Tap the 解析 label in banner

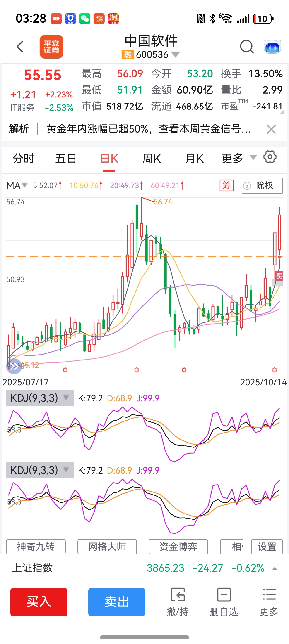point(19,129)
